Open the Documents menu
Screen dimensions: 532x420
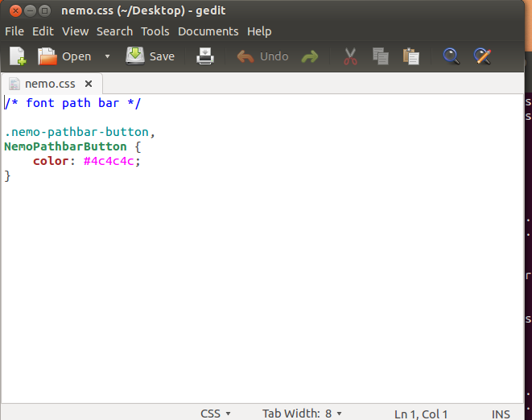pos(208,31)
